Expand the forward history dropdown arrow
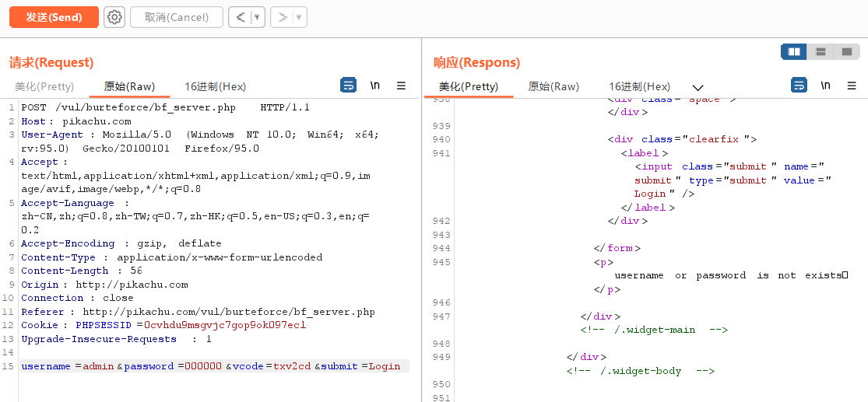The height and width of the screenshot is (402, 868). 299,17
